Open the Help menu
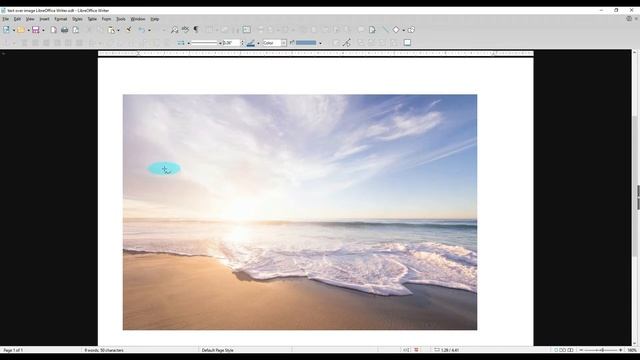640x360 pixels. tap(155, 19)
